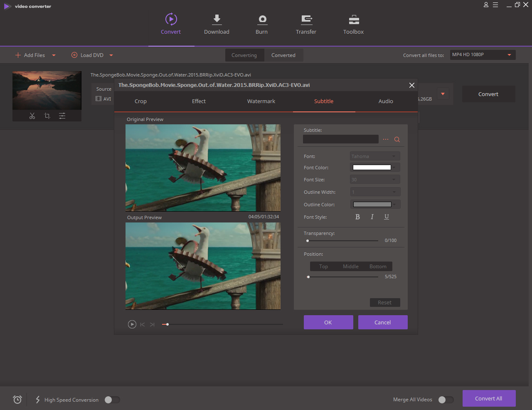The width and height of the screenshot is (532, 410).
Task: Jump to previous frame in preview
Action: (143, 324)
